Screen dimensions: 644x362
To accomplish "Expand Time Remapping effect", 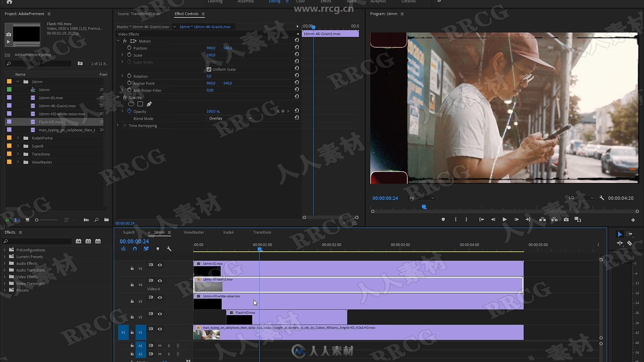I will [118, 126].
